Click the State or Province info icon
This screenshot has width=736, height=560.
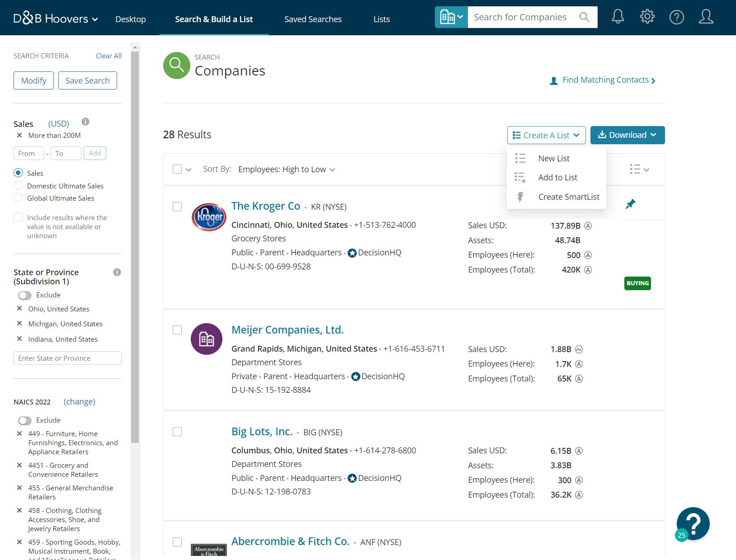[x=117, y=272]
